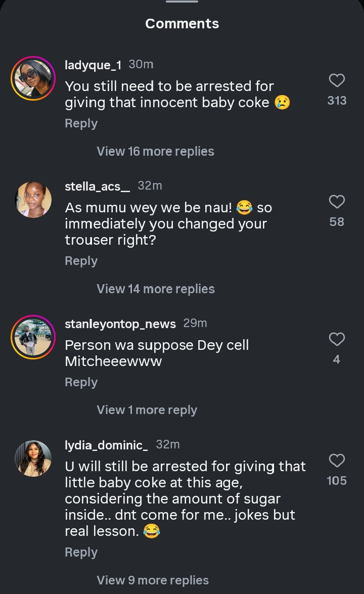Screen dimensions: 364x594
Task: Like stanleyontop_news's comment
Action: click(337, 339)
